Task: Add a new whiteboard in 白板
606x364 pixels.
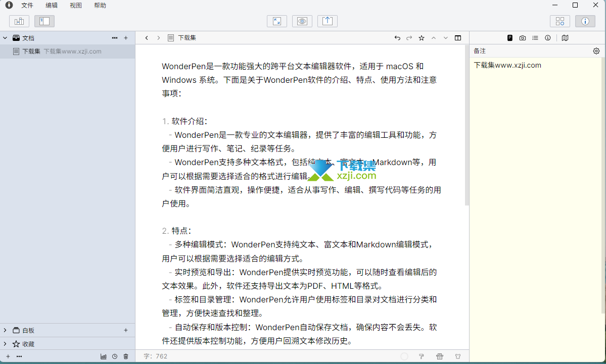Action: [126, 330]
